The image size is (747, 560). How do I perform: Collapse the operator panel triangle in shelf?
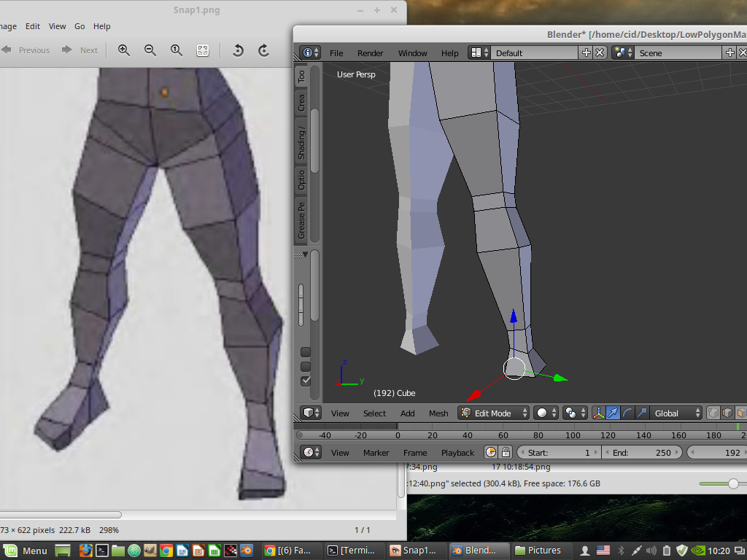305,254
